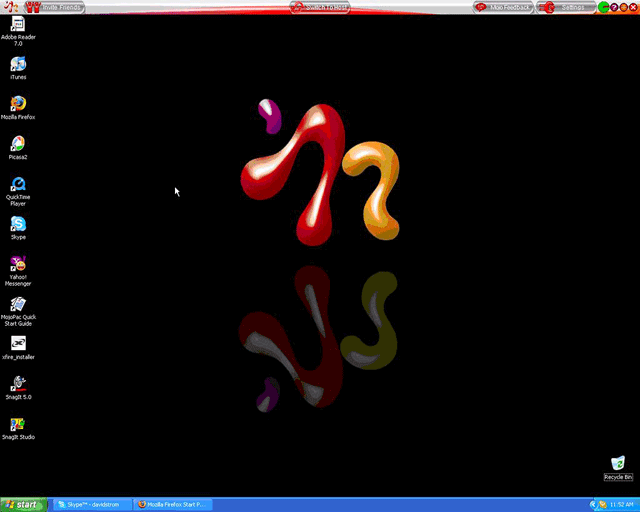
Task: Select the SnagIt Studio desktop icon
Action: click(18, 428)
